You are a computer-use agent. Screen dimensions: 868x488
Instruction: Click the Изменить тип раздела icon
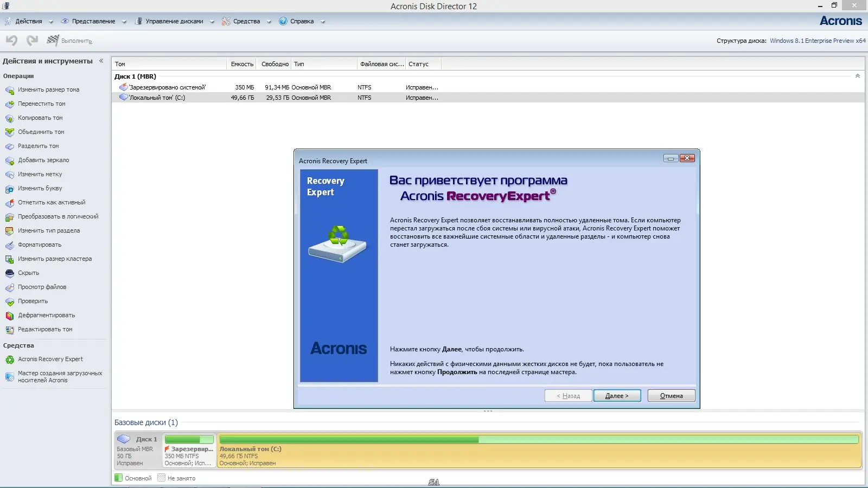[x=10, y=231]
